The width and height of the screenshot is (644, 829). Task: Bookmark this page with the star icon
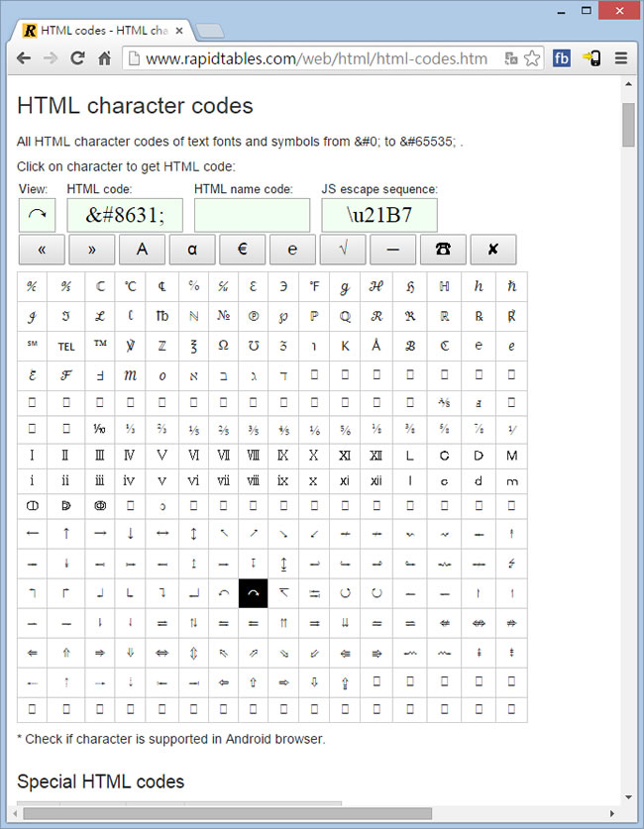pyautogui.click(x=532, y=58)
